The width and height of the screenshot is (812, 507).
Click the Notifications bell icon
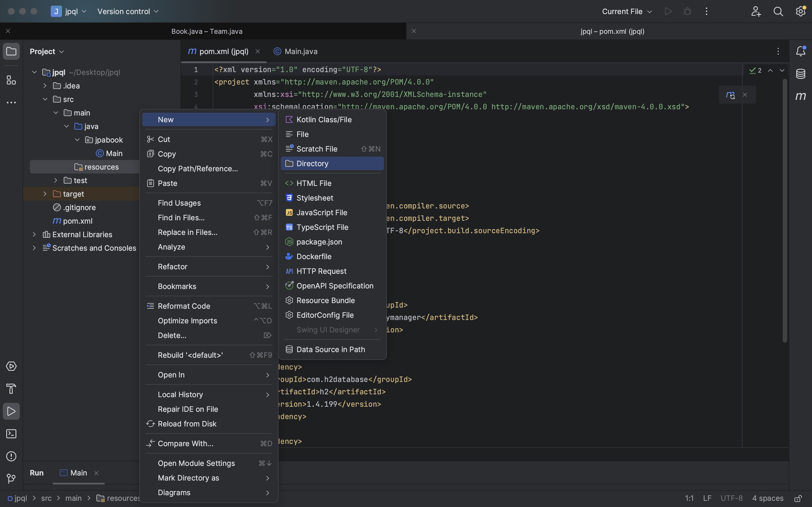801,51
